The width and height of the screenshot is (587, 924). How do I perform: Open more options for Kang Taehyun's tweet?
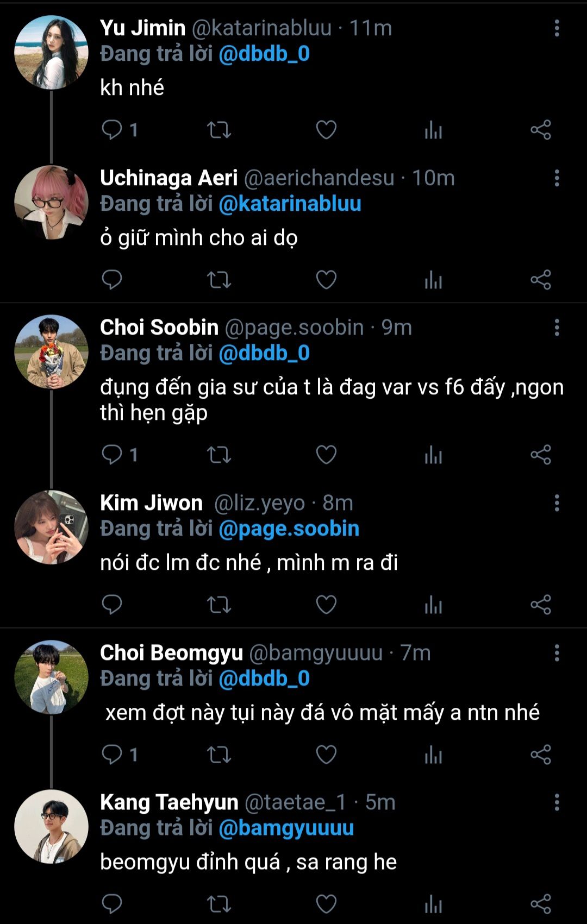557,802
